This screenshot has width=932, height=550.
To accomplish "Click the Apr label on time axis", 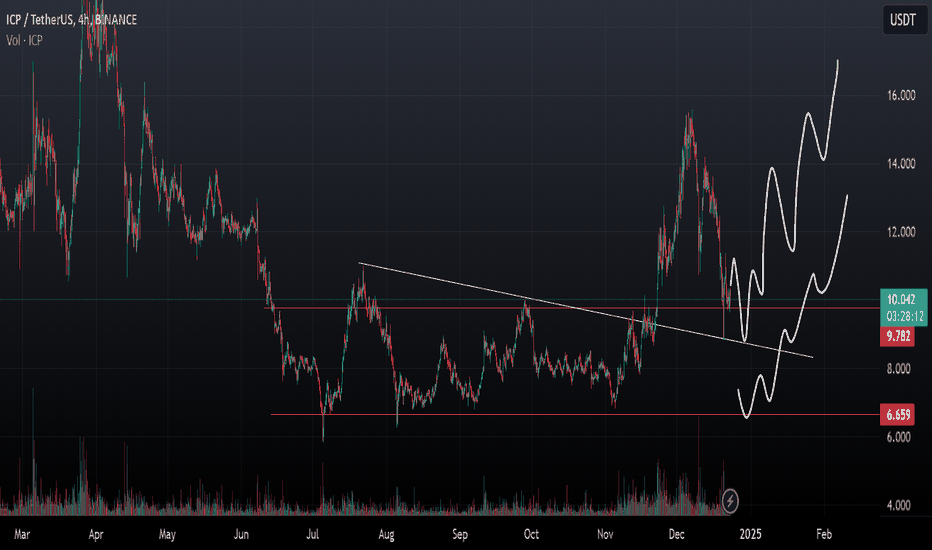I will [96, 535].
